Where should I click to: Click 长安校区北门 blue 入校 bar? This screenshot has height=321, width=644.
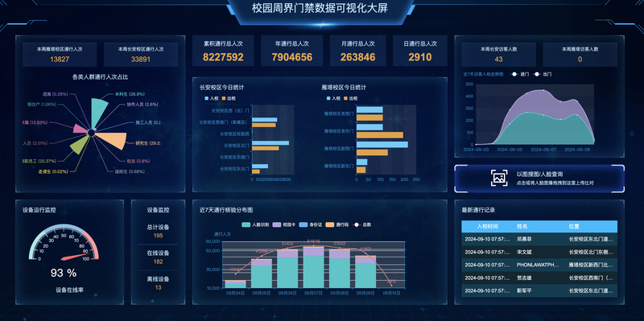(x=270, y=143)
